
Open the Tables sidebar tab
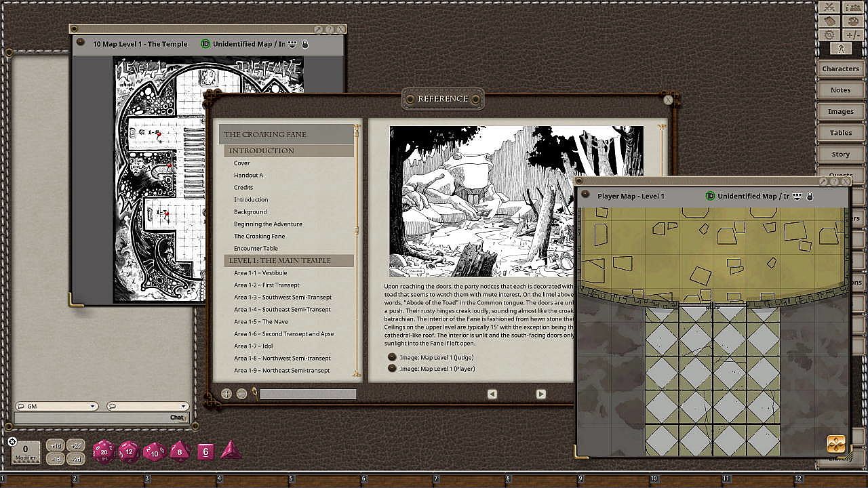tap(840, 133)
